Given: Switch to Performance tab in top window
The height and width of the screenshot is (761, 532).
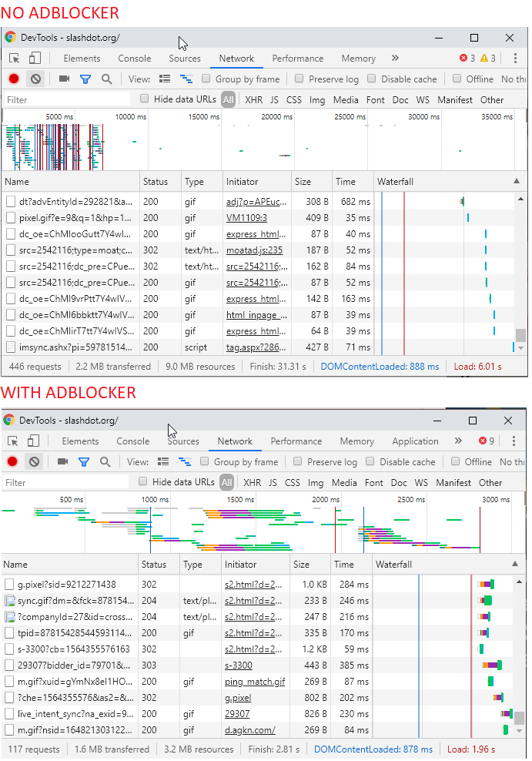Looking at the screenshot, I should (298, 59).
